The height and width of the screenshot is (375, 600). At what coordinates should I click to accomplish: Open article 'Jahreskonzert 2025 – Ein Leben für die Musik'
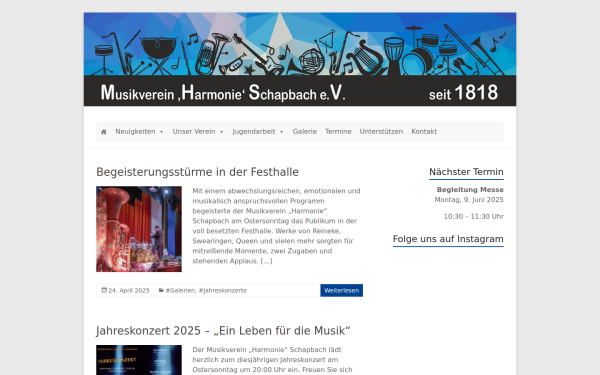[223, 331]
